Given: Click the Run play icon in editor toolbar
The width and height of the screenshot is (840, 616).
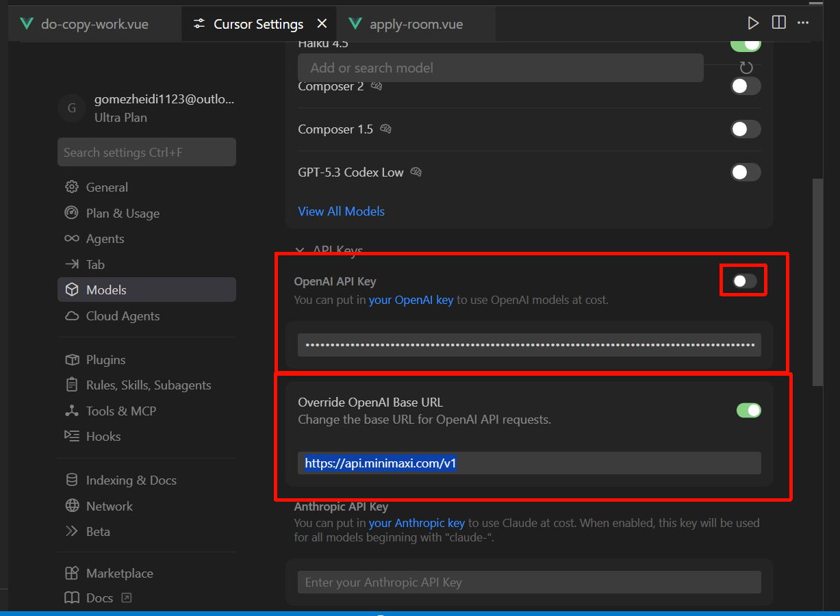Looking at the screenshot, I should [x=753, y=23].
